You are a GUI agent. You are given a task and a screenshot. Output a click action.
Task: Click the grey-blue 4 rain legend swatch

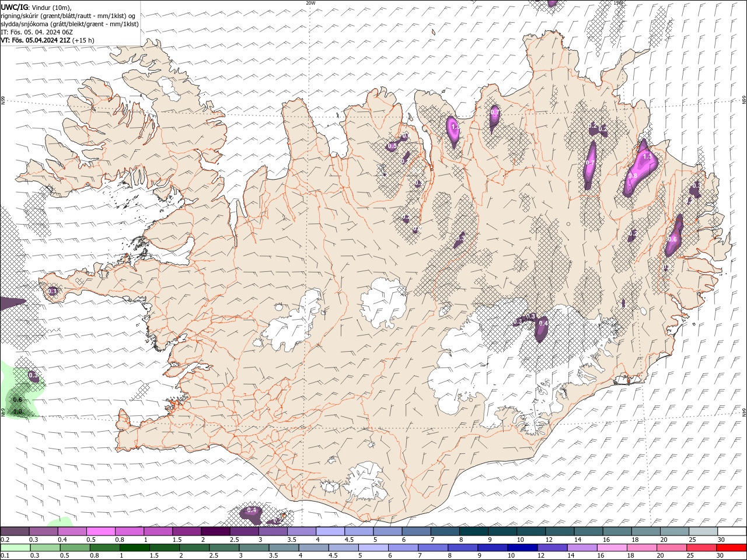[x=313, y=548]
